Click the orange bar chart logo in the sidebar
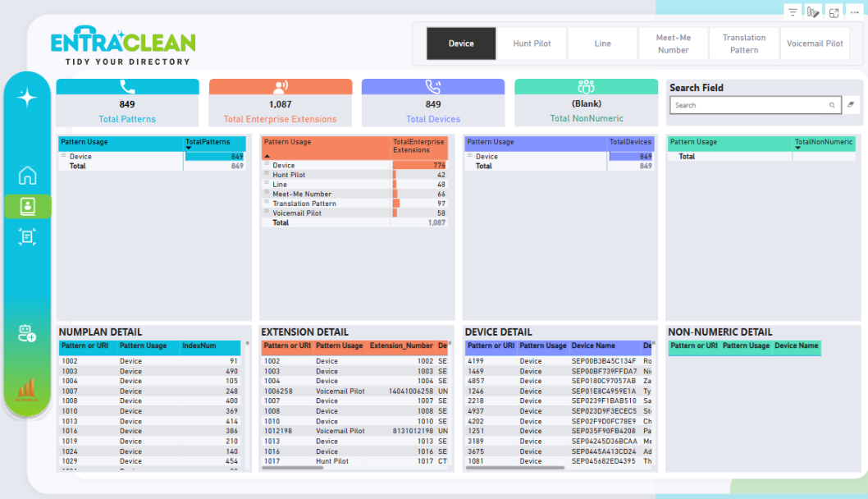 26,391
